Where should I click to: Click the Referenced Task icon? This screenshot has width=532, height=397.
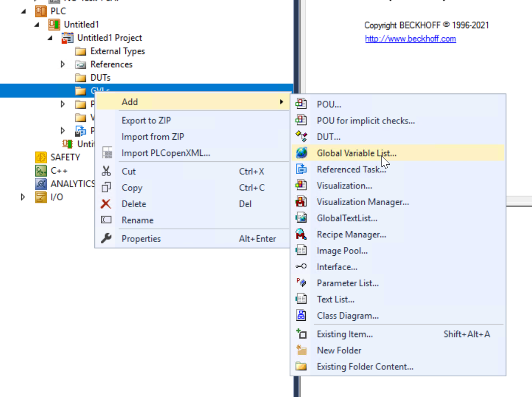click(301, 169)
